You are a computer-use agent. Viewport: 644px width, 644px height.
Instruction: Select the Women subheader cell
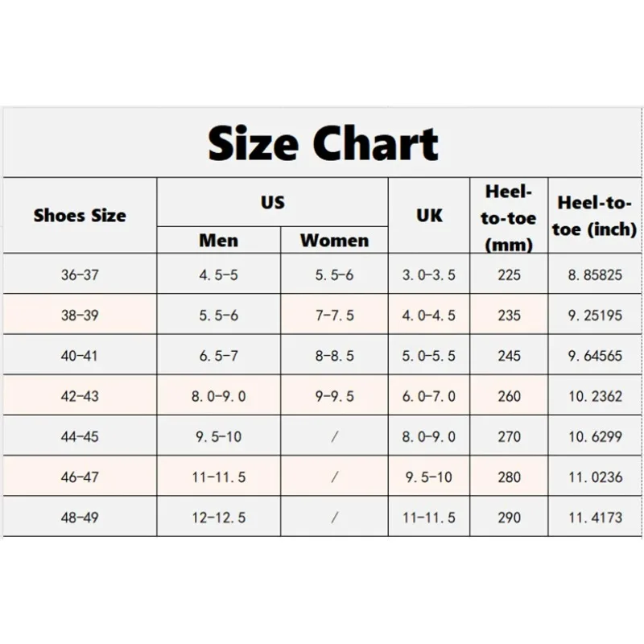click(x=334, y=240)
